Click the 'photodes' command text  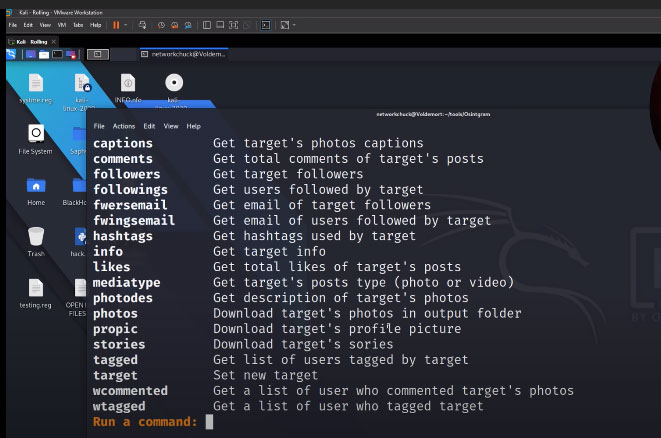coord(123,298)
